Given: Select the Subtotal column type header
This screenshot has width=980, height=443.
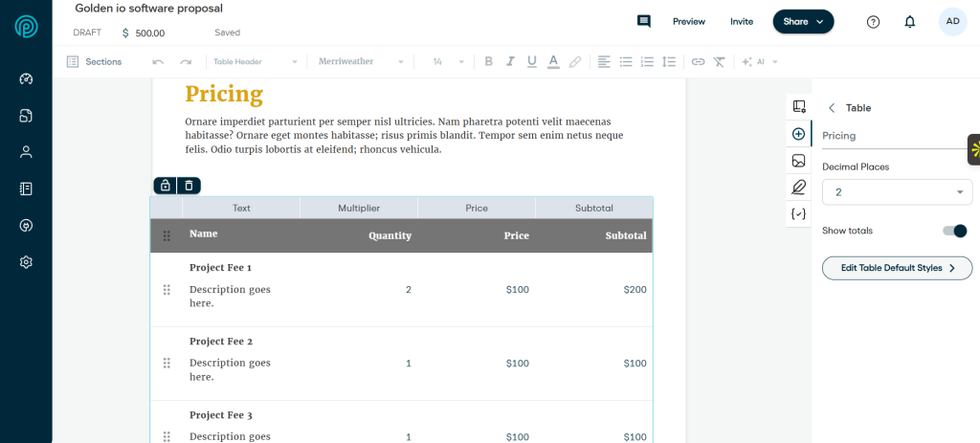Looking at the screenshot, I should (593, 208).
